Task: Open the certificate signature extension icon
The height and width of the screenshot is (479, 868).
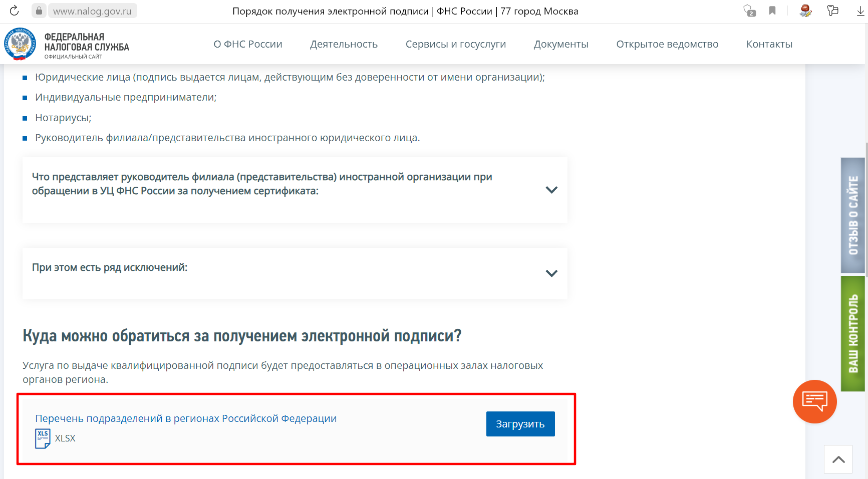Action: point(805,11)
